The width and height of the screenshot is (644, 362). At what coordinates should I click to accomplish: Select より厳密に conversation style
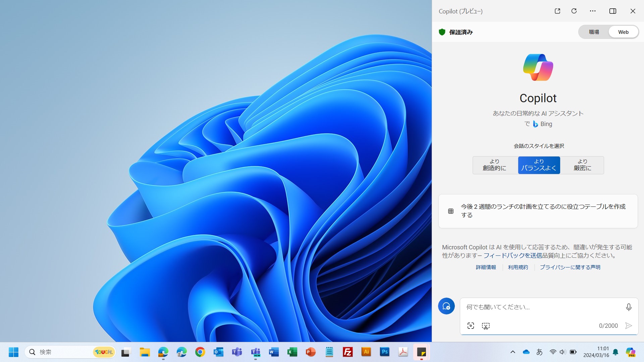pyautogui.click(x=582, y=165)
